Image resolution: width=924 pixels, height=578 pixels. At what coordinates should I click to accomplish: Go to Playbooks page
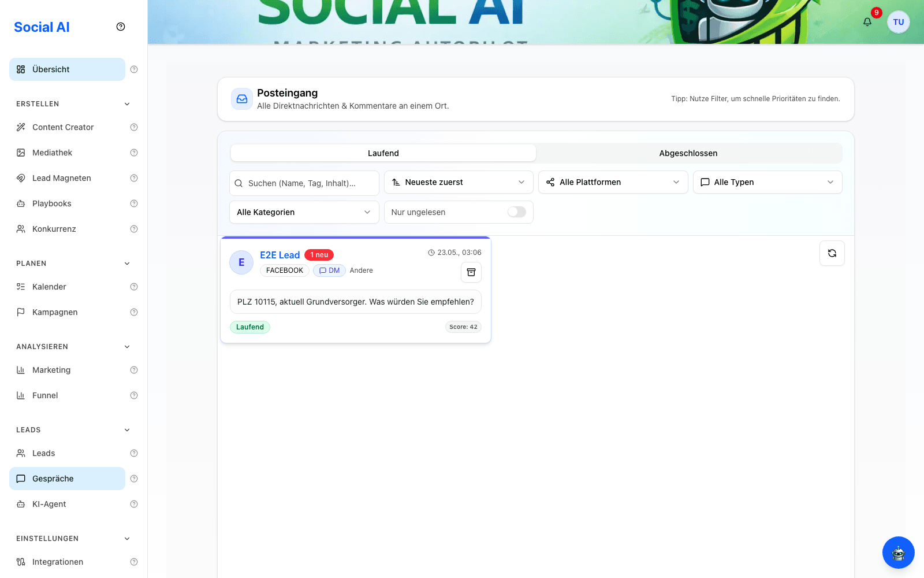click(x=67, y=203)
